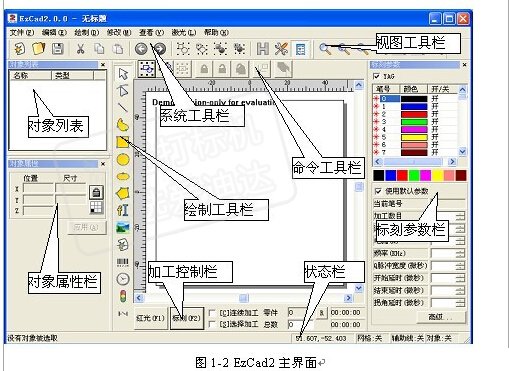Select the circle drawing tool
This screenshot has width=509, height=371.
tap(123, 159)
